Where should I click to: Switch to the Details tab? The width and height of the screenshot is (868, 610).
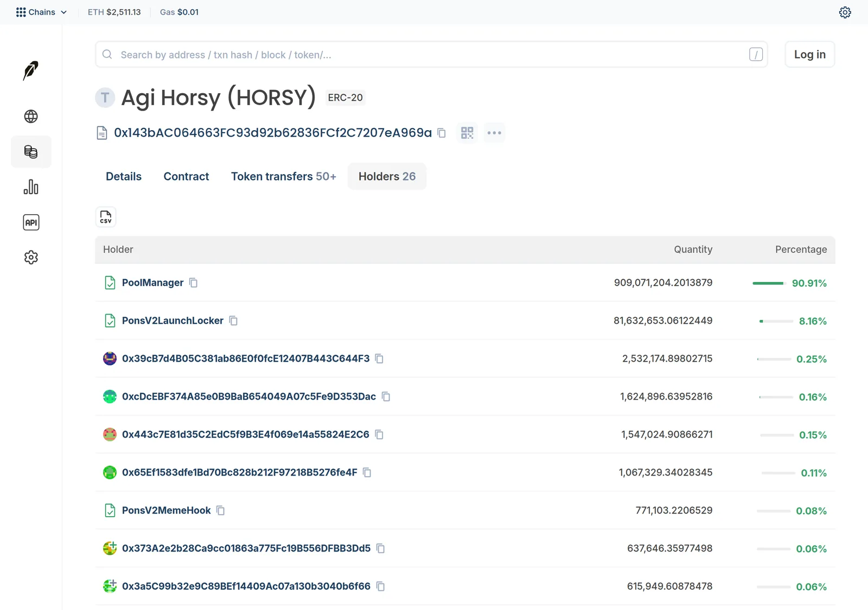click(x=124, y=176)
